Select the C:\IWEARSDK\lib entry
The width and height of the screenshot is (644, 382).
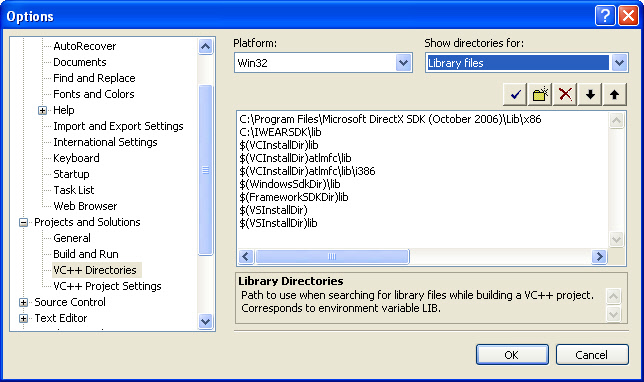pyautogui.click(x=280, y=132)
